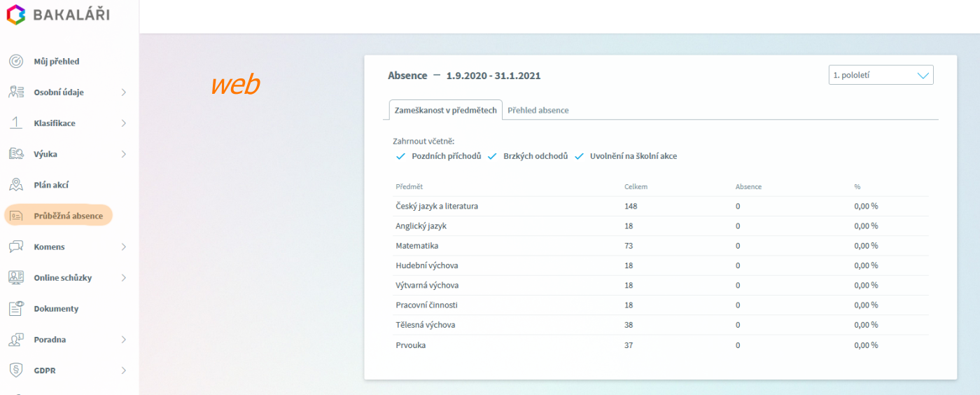The image size is (980, 395).
Task: Select the Výtvarná výchova row
Action: (661, 285)
